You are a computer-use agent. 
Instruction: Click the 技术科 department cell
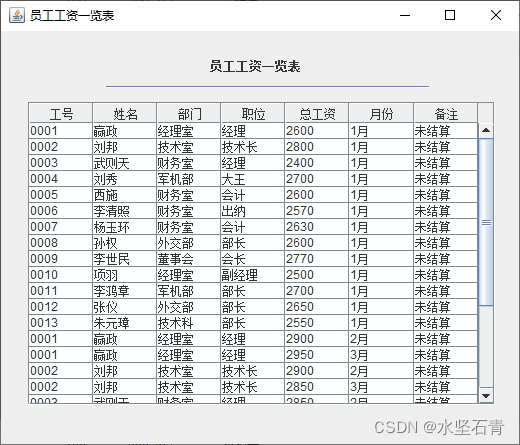[x=189, y=323]
